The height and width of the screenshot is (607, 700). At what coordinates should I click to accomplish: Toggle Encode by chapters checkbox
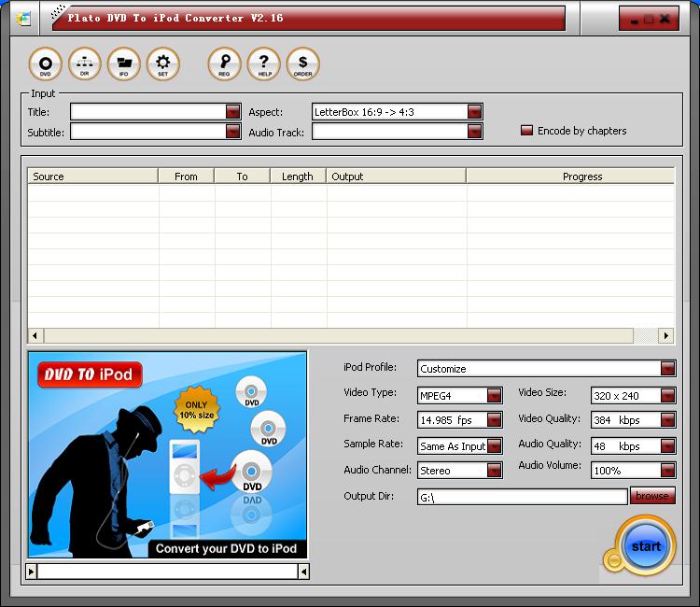pyautogui.click(x=526, y=131)
